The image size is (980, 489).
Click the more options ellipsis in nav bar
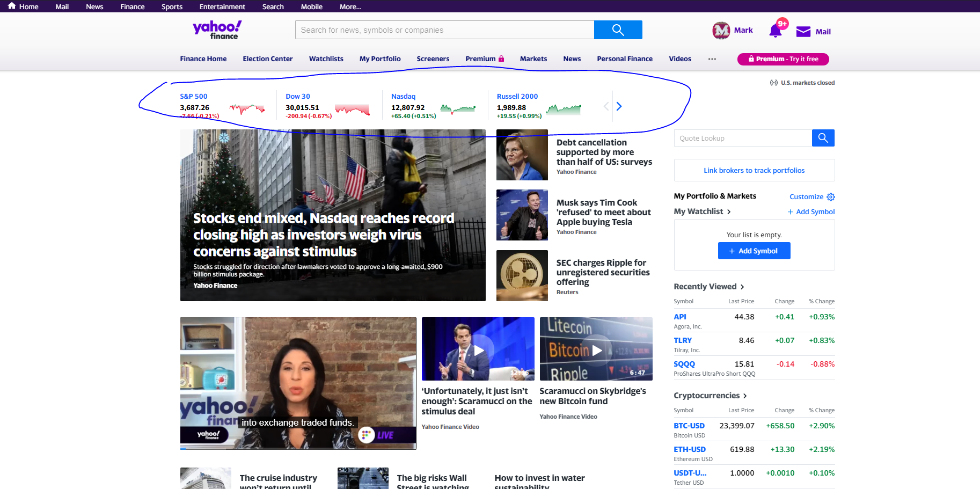click(x=712, y=59)
